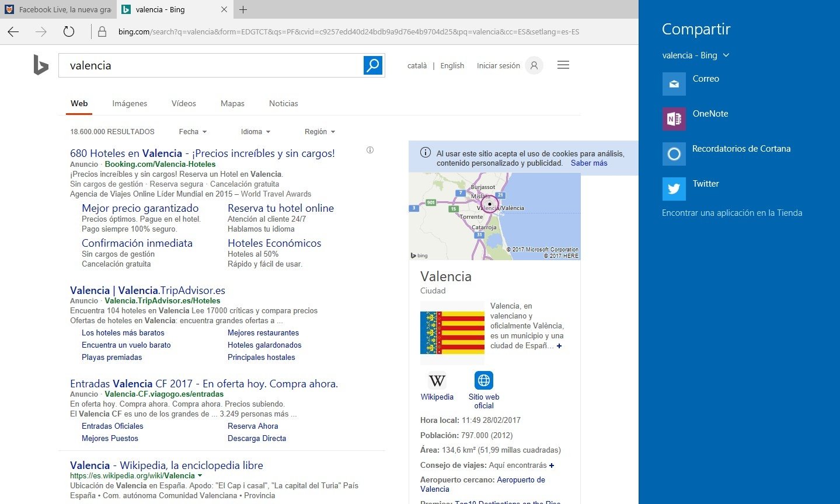The image size is (840, 504).
Task: Open Hoteles Económicos link
Action: pyautogui.click(x=274, y=243)
